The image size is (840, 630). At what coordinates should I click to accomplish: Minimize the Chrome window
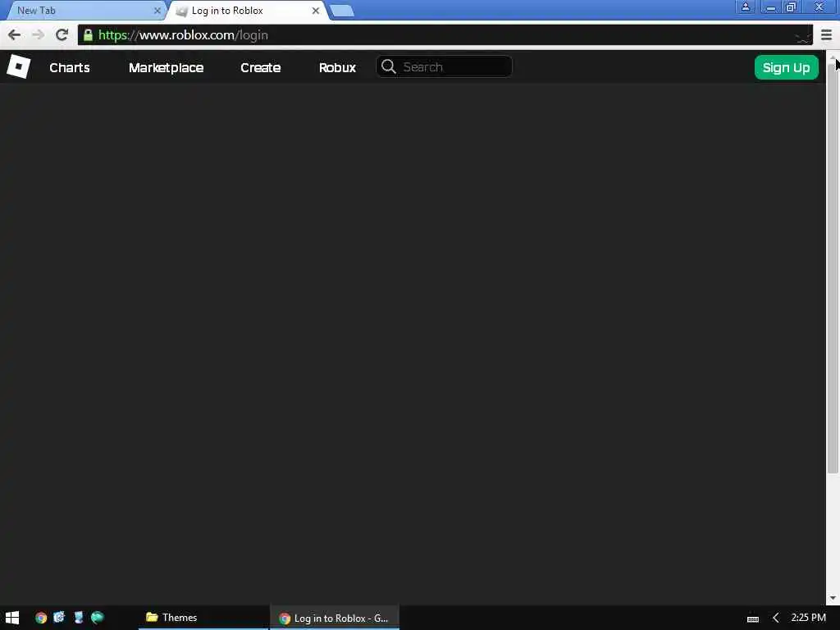click(x=770, y=7)
